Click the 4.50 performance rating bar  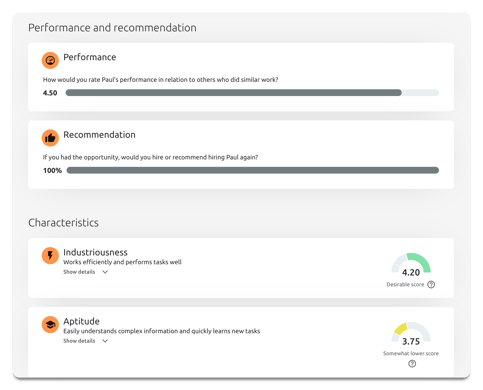click(x=252, y=93)
